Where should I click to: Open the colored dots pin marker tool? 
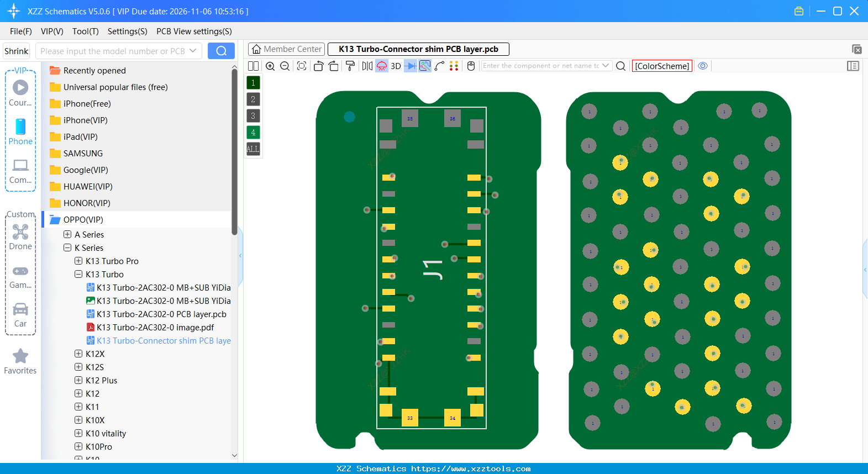pos(454,66)
